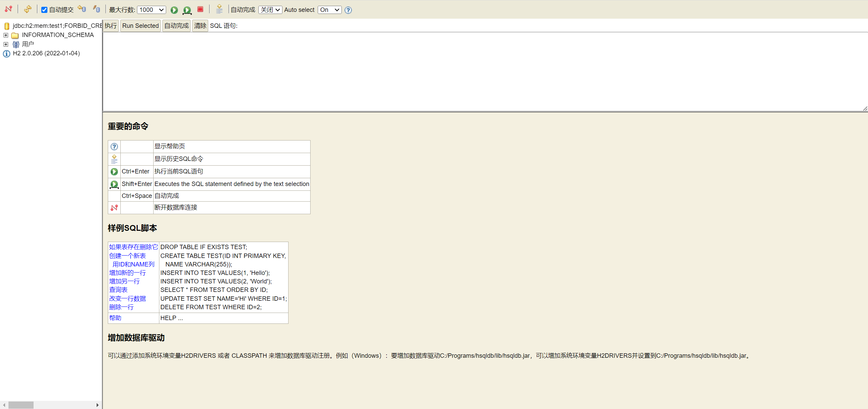Open the Auto select On dropdown
Image resolution: width=868 pixels, height=409 pixels.
(329, 10)
